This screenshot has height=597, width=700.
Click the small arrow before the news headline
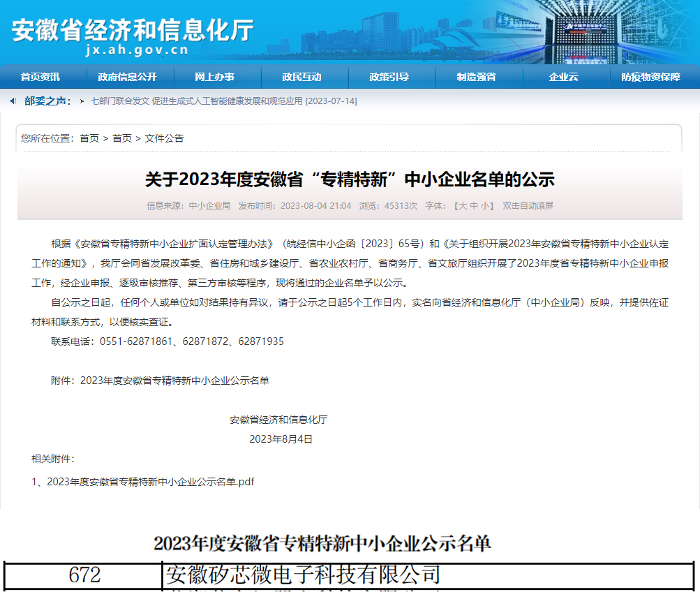82,101
